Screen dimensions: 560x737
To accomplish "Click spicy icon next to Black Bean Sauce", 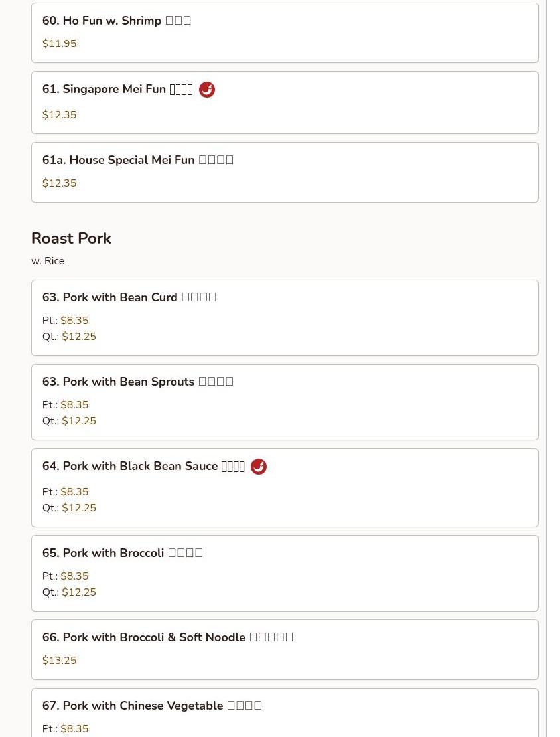I will pyautogui.click(x=259, y=467).
